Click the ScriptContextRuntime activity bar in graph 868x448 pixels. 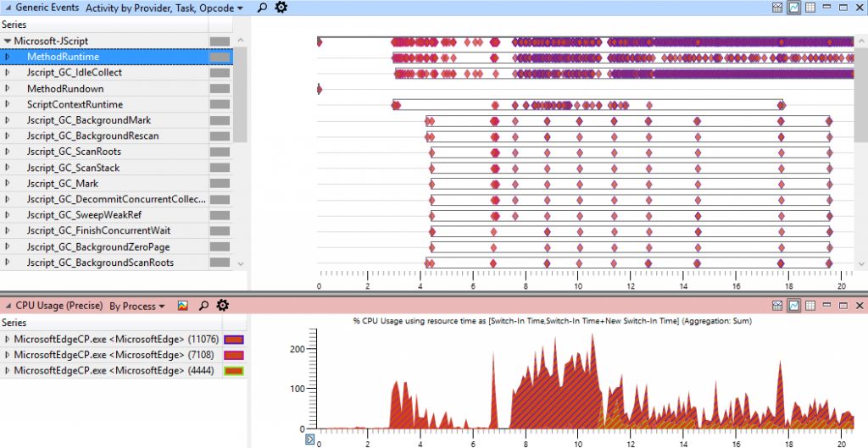(x=587, y=104)
